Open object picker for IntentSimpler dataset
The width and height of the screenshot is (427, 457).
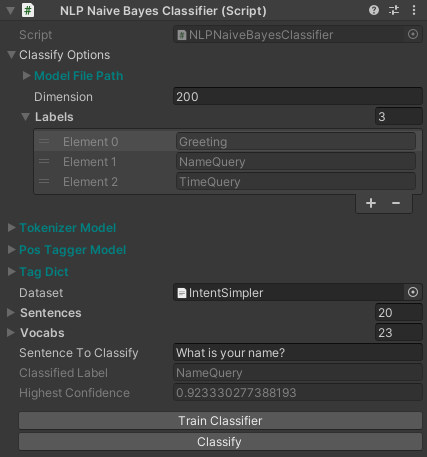tap(413, 292)
